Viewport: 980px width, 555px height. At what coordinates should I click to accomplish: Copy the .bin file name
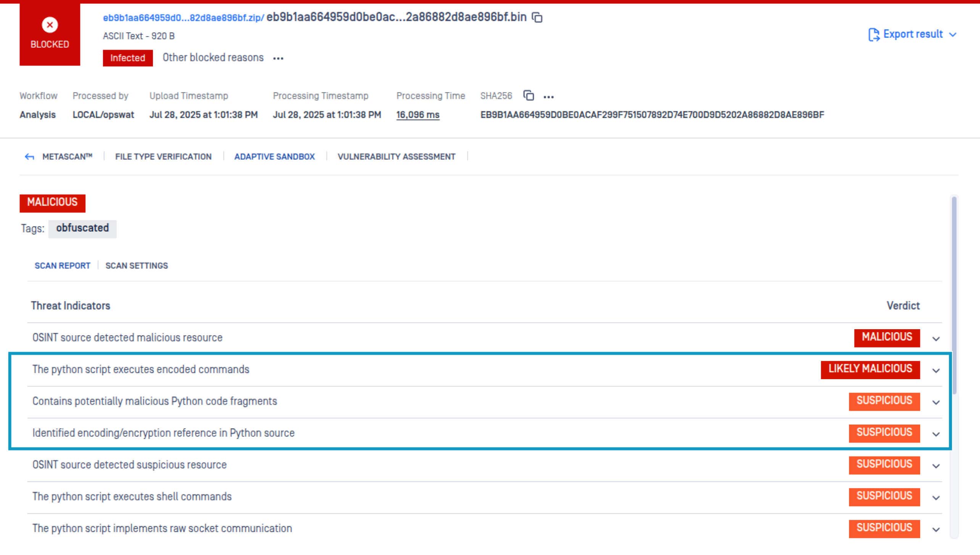(536, 17)
